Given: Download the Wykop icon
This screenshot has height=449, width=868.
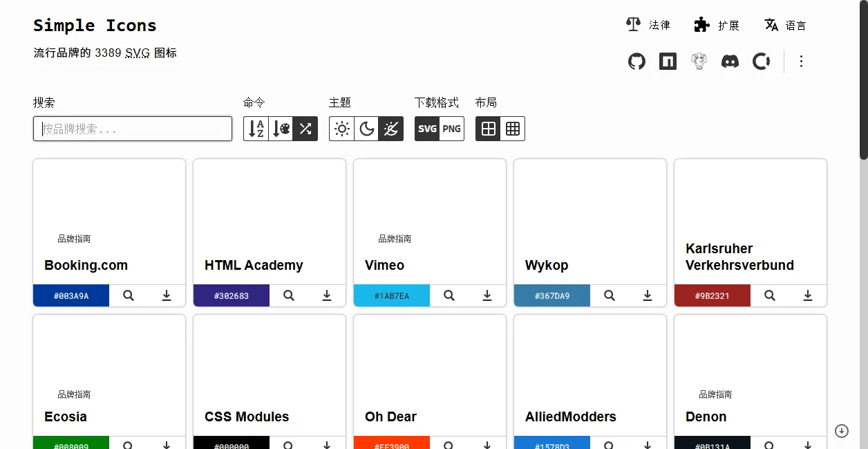Looking at the screenshot, I should click(x=648, y=295).
